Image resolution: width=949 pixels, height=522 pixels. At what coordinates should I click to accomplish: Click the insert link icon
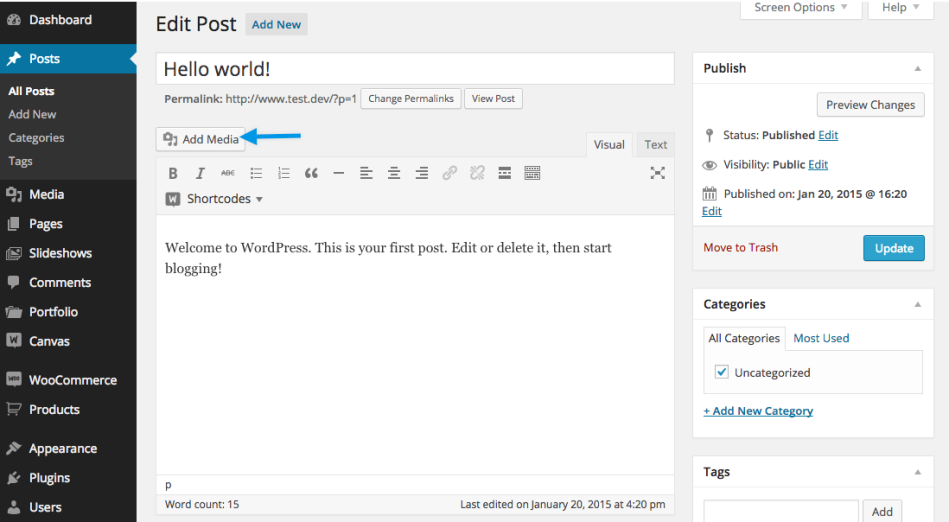point(450,173)
